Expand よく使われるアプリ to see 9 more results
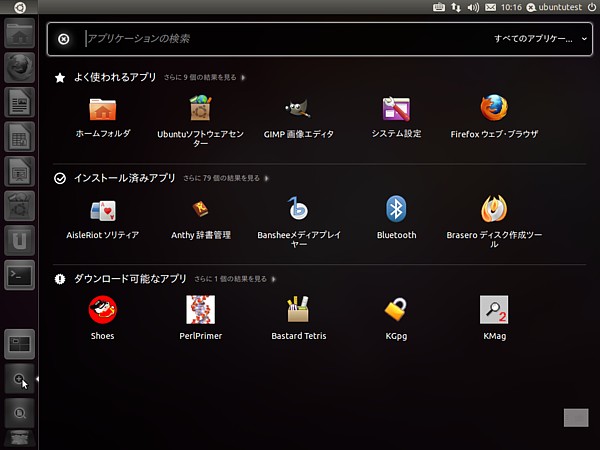600x450 pixels. tap(204, 78)
